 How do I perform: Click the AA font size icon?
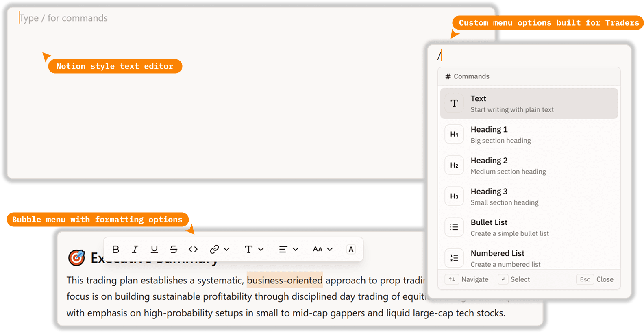point(318,249)
